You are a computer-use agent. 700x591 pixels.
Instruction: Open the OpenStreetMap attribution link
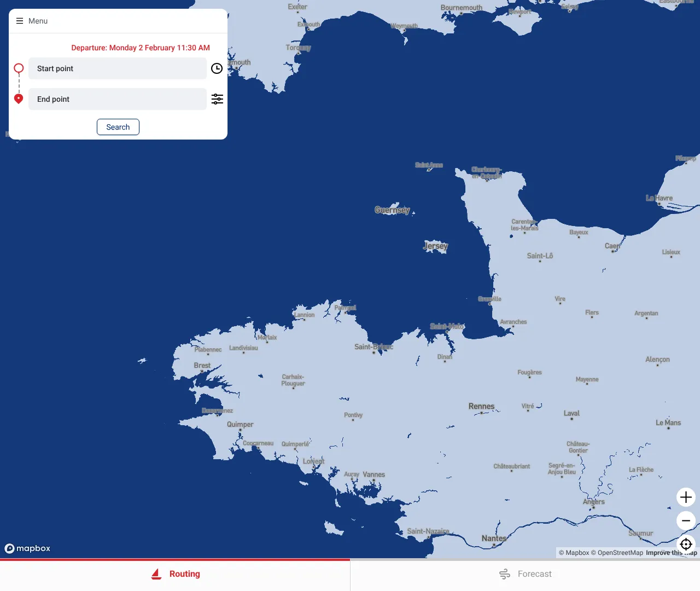pyautogui.click(x=620, y=553)
